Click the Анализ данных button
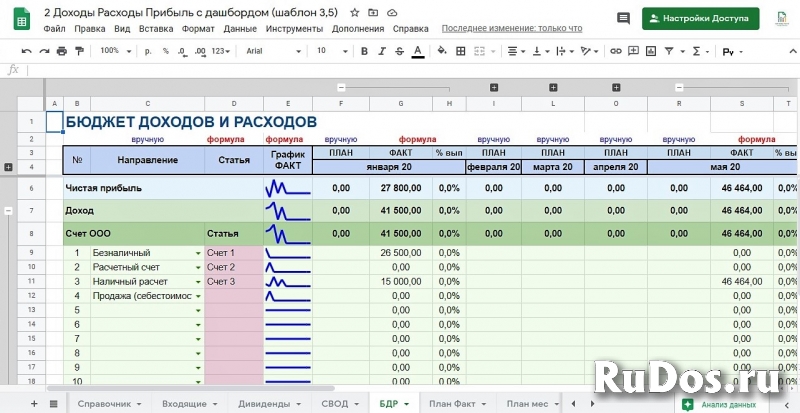 click(720, 403)
